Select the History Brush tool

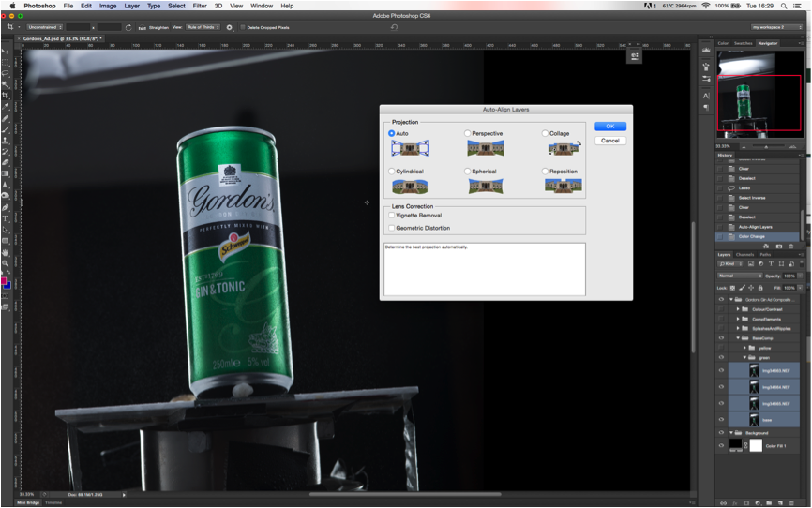6,151
